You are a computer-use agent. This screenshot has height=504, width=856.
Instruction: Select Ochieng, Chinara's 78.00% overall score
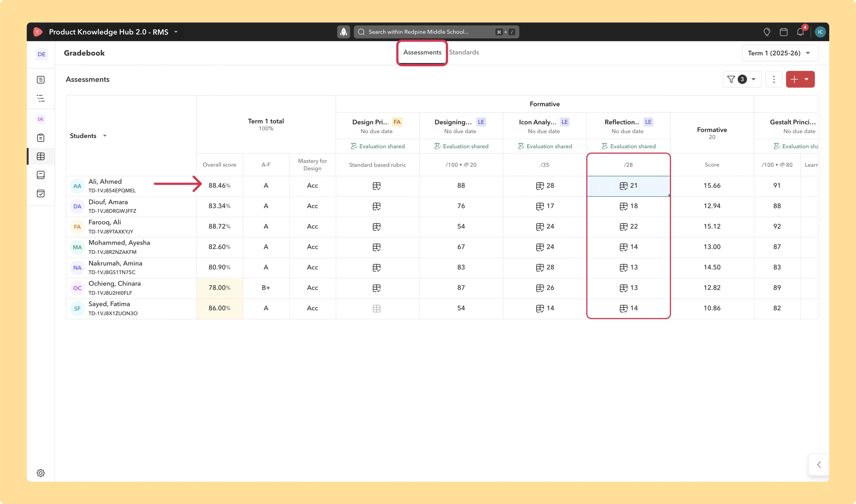[220, 288]
